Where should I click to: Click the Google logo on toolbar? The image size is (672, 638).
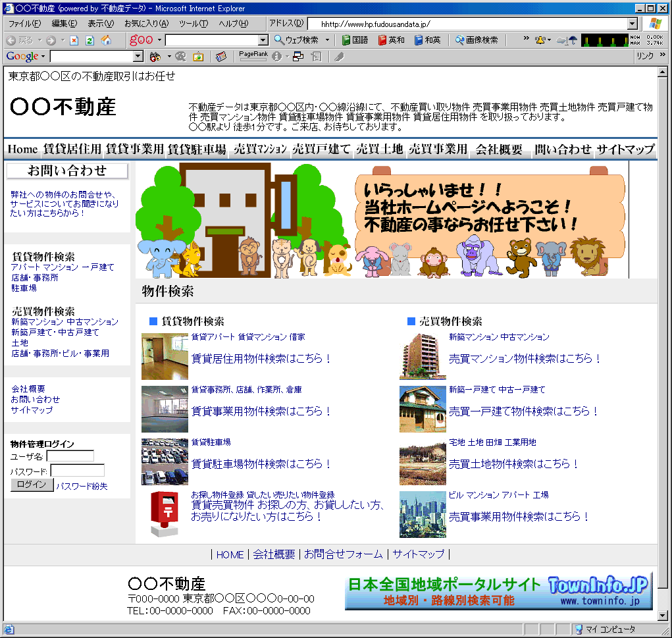22,56
